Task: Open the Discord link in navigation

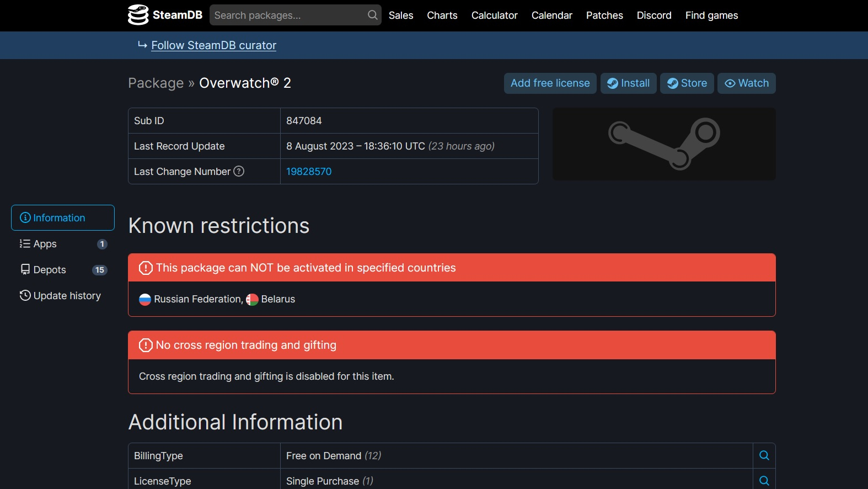Action: tap(654, 15)
